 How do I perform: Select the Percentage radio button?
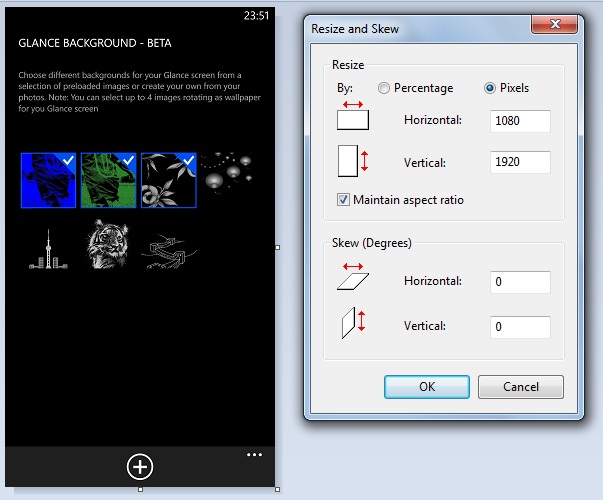tap(384, 88)
